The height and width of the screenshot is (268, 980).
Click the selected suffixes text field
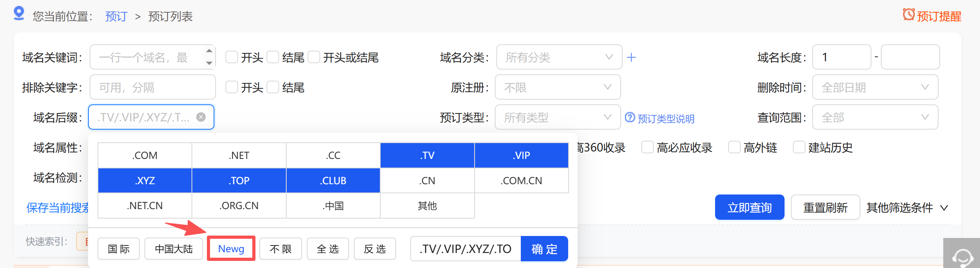coord(466,249)
